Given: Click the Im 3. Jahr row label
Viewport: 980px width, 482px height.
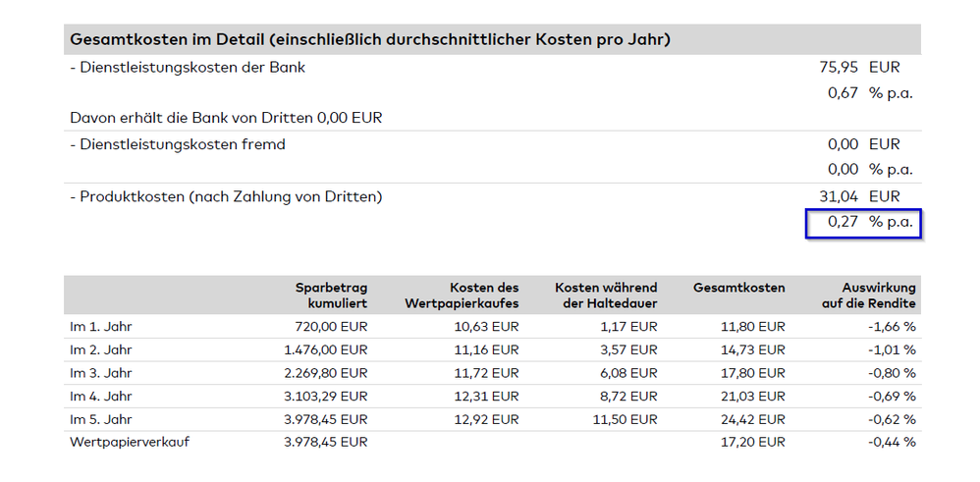Looking at the screenshot, I should click(x=101, y=373).
